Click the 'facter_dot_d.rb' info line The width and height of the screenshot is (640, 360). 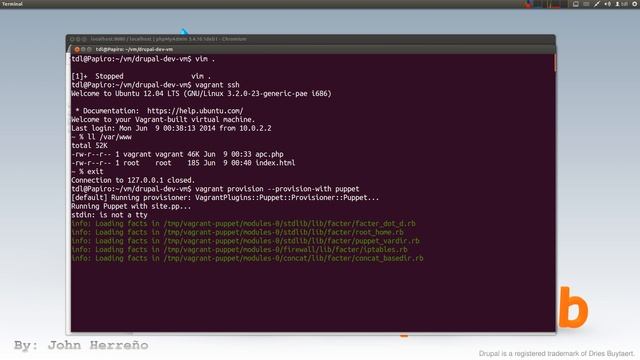243,224
